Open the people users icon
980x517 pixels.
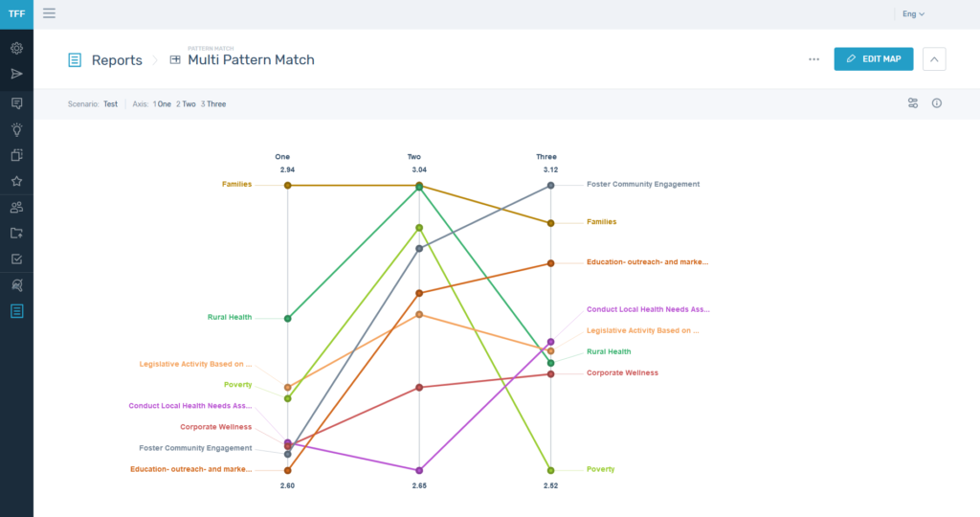(16, 207)
